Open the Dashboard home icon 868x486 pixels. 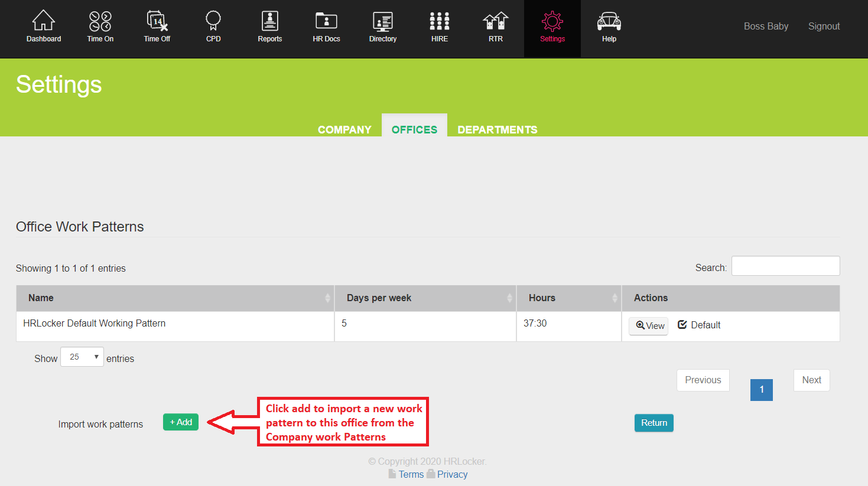click(x=44, y=21)
